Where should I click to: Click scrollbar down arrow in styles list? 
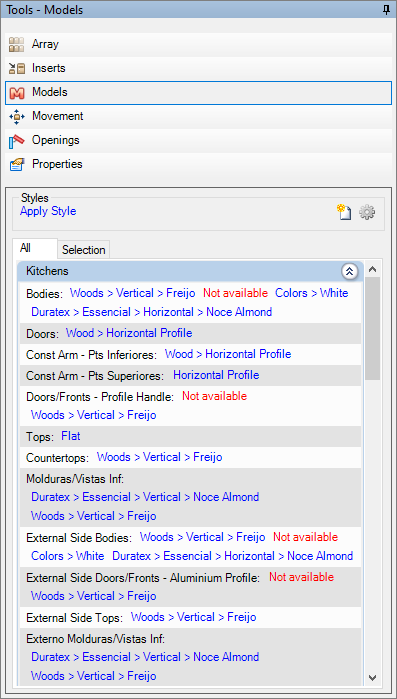coord(373,678)
